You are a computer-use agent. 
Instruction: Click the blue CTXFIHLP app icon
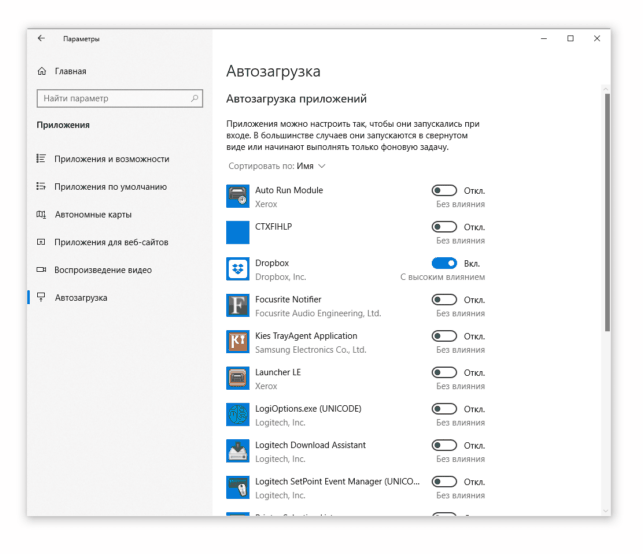pos(237,233)
